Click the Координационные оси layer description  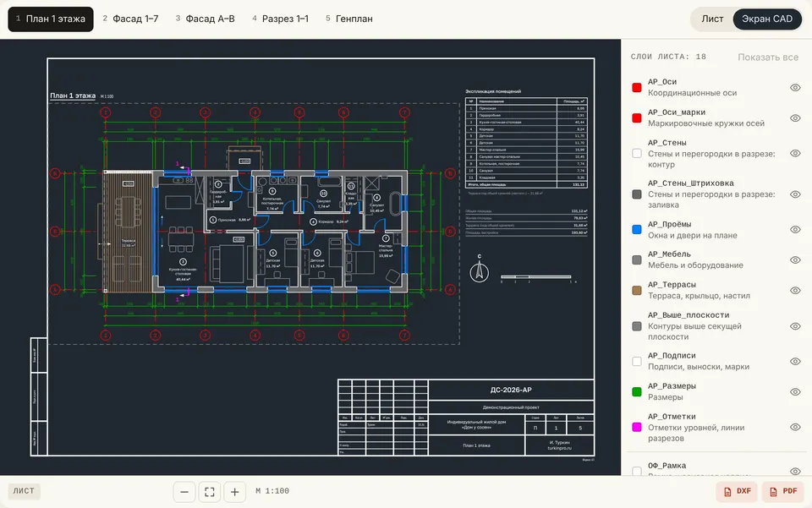(693, 93)
